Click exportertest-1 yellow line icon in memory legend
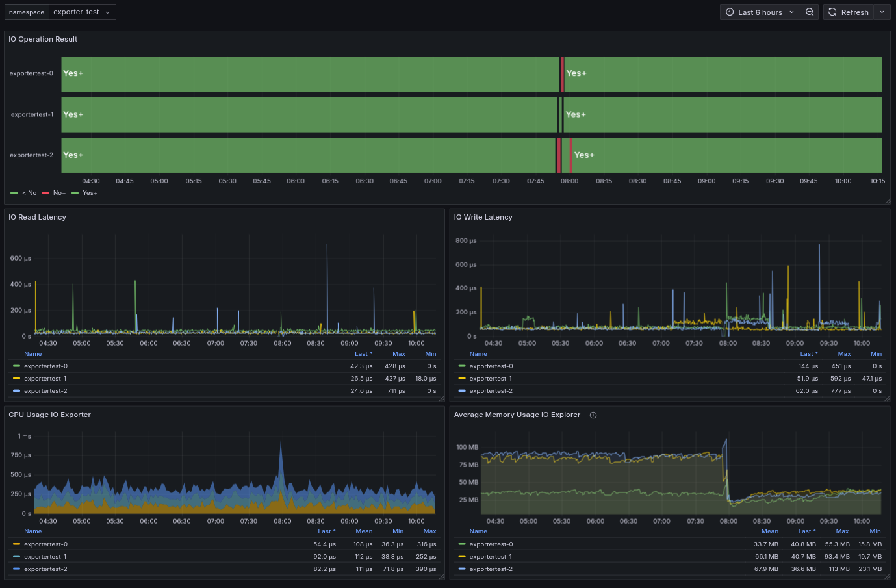 pyautogui.click(x=462, y=557)
